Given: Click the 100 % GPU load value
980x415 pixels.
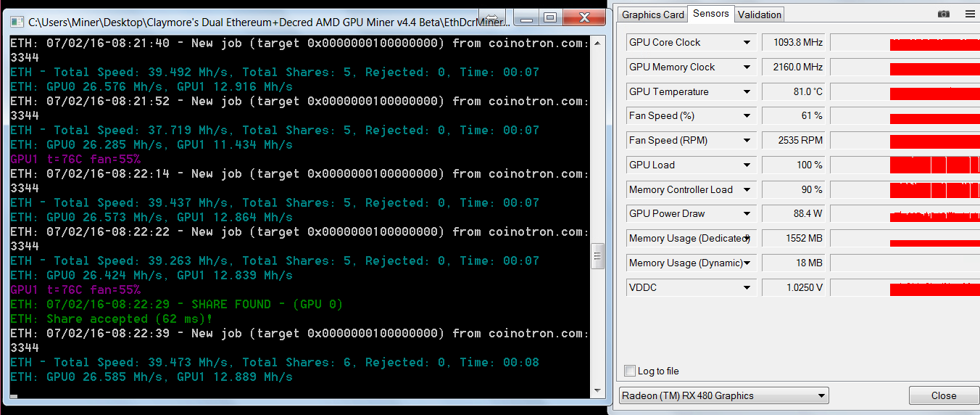Looking at the screenshot, I should (x=794, y=165).
